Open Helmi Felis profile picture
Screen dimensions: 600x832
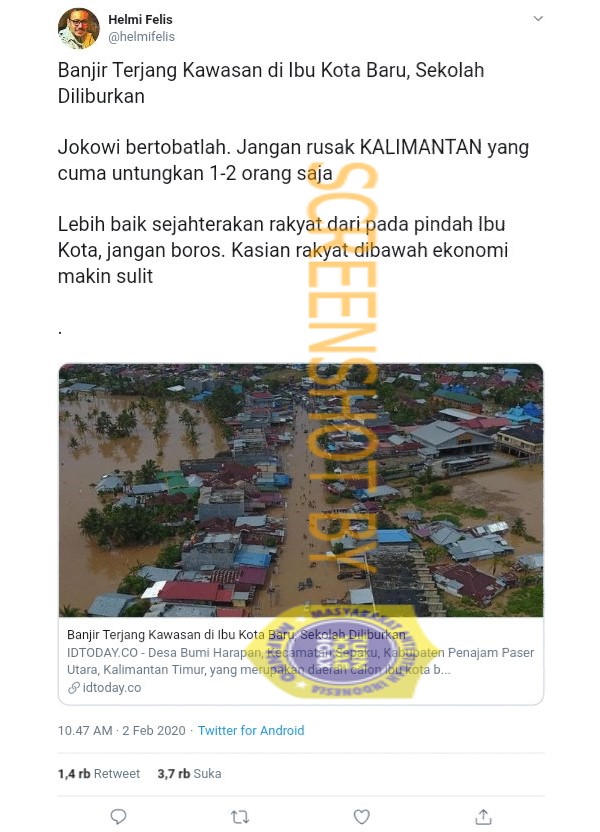(79, 29)
